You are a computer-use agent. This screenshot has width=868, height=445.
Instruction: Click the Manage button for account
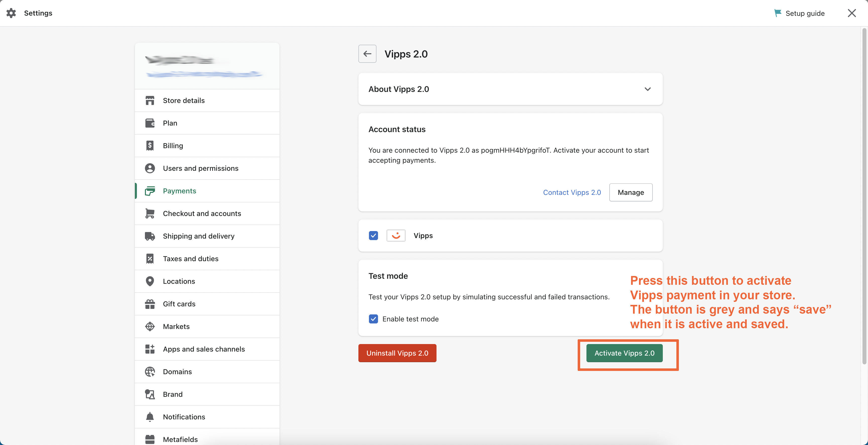point(631,192)
